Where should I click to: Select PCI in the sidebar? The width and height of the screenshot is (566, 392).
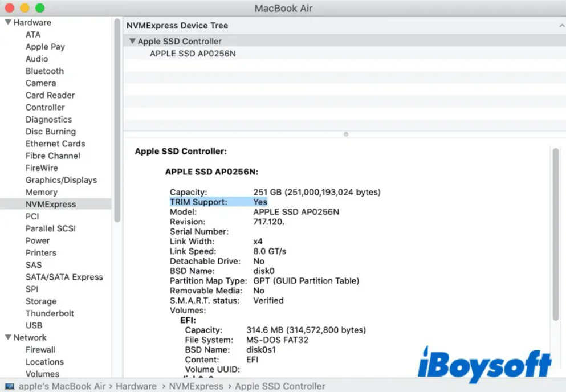pyautogui.click(x=32, y=216)
